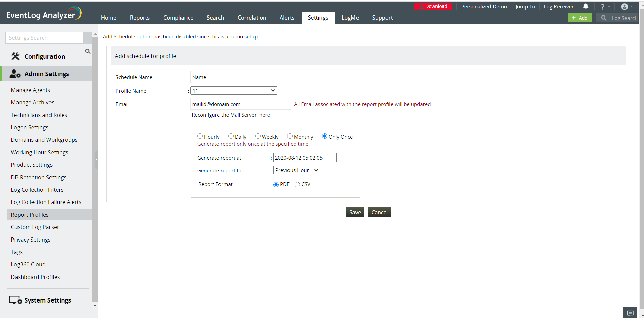Choose CSV report format
Viewport: 644px width, 318px height.
pyautogui.click(x=297, y=185)
